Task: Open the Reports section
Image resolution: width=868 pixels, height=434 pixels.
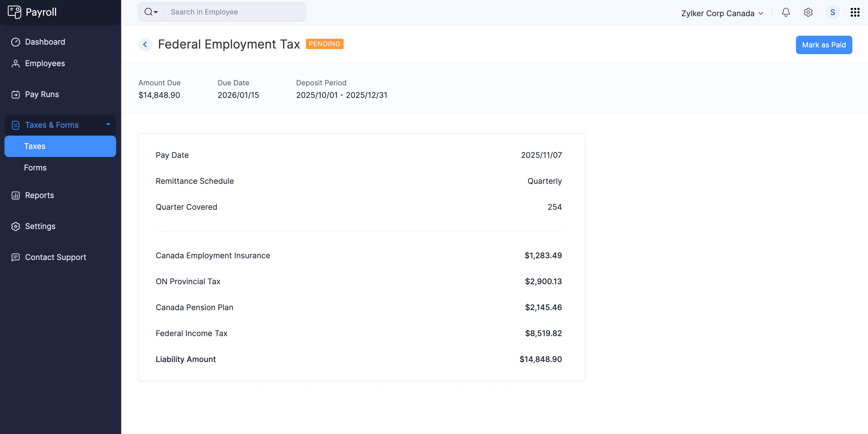Action: [x=39, y=195]
